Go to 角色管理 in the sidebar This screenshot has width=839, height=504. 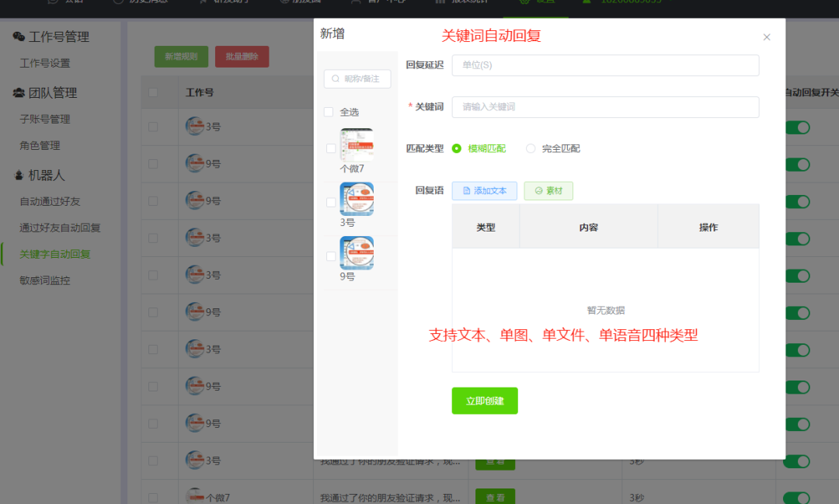(x=40, y=145)
